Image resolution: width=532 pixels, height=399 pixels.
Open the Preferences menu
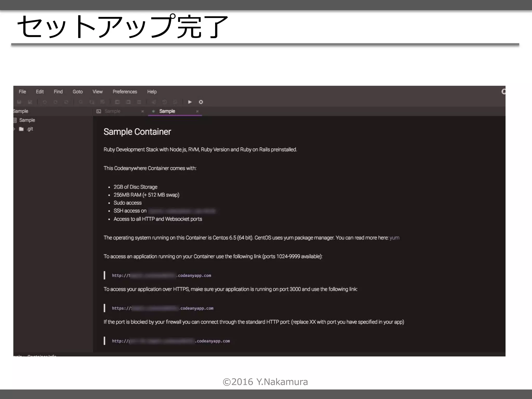125,92
